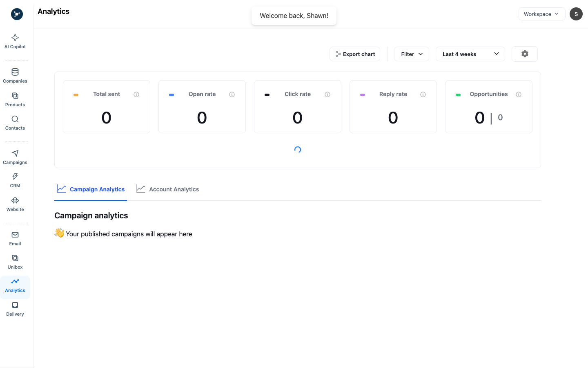Switch to the Account Analytics tab
588x368 pixels.
click(168, 189)
